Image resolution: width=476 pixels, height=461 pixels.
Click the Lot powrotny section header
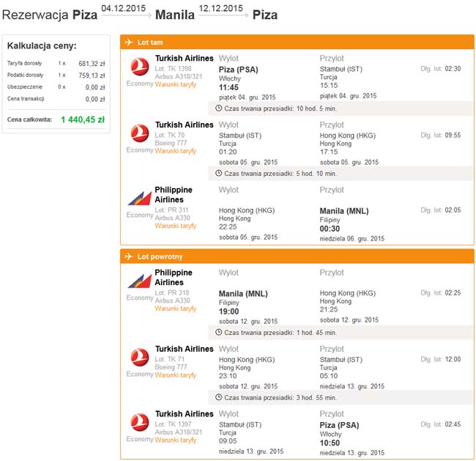[x=297, y=257]
